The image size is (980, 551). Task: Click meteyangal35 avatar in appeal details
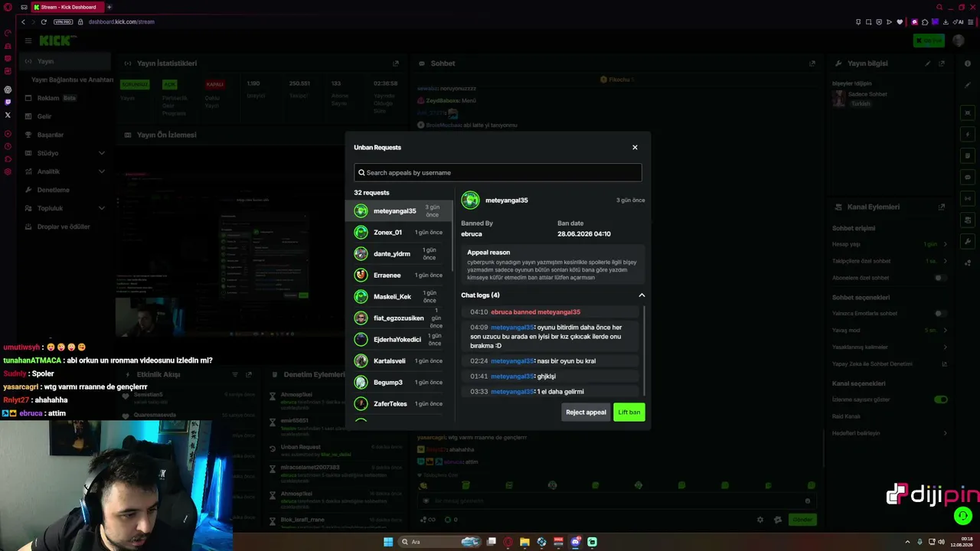coord(470,201)
